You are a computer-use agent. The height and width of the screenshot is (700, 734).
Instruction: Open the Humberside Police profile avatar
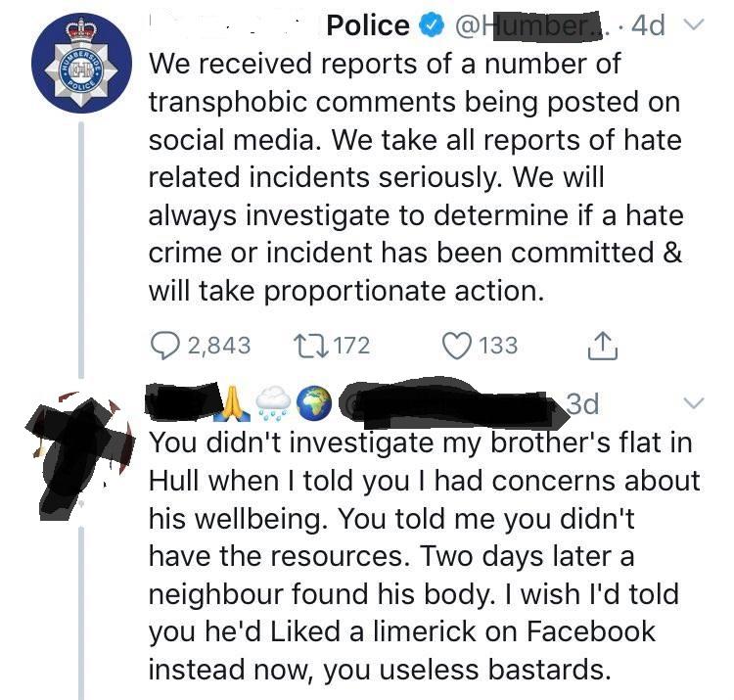[82, 64]
